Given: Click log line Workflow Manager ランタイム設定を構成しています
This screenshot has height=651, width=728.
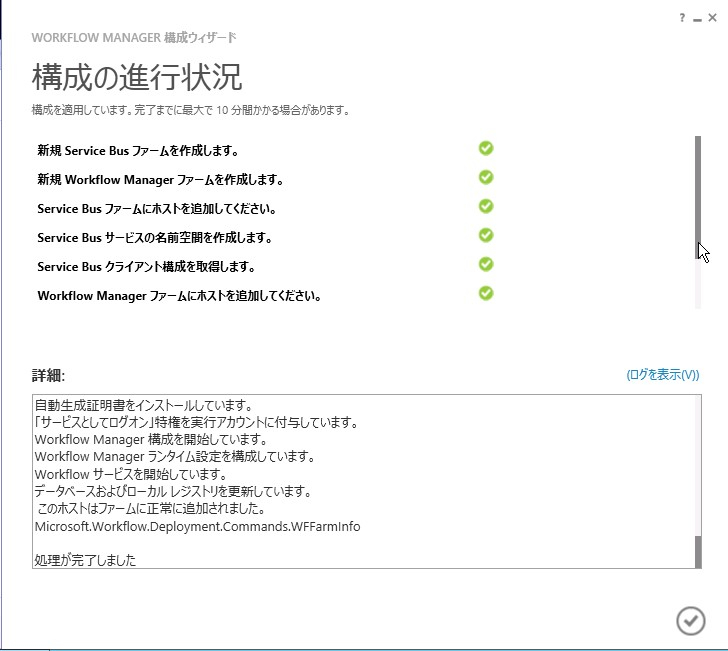Looking at the screenshot, I should (175, 457).
